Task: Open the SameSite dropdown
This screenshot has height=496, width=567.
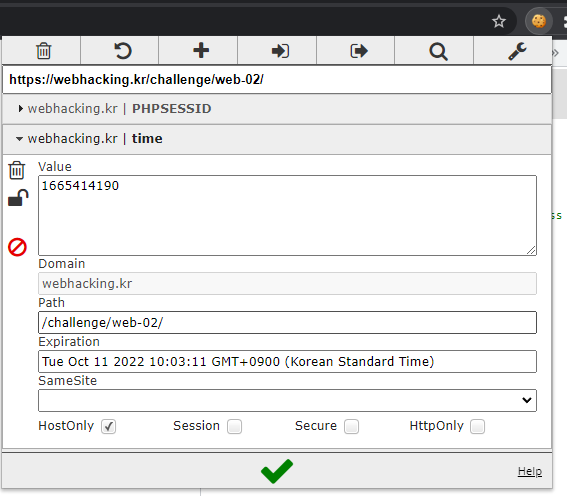Action: (287, 400)
